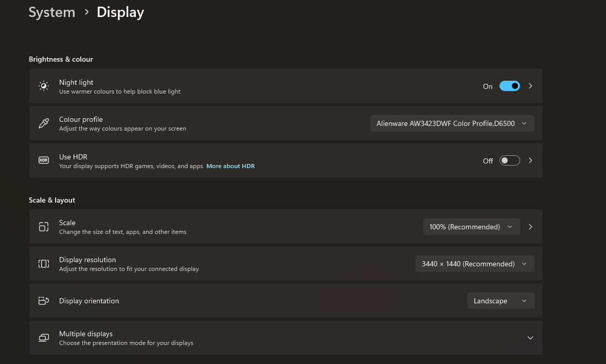
Task: Change the Display resolution dropdown
Action: pos(474,264)
